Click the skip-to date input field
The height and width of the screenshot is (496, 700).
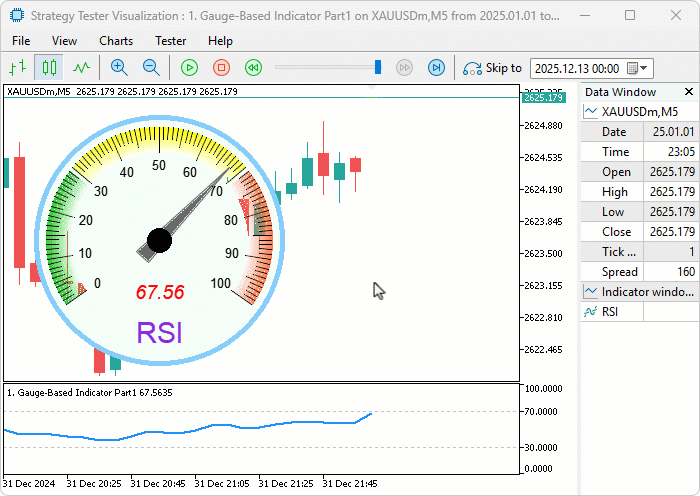(x=577, y=69)
